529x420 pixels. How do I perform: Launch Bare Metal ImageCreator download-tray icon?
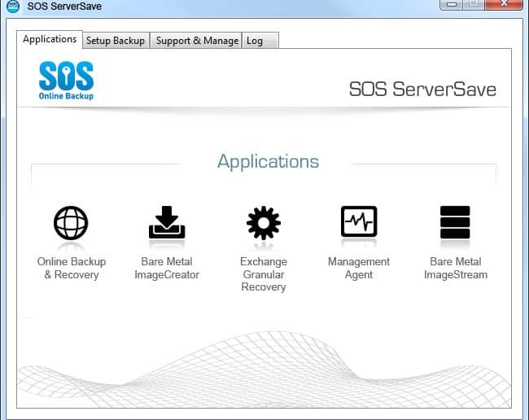167,222
